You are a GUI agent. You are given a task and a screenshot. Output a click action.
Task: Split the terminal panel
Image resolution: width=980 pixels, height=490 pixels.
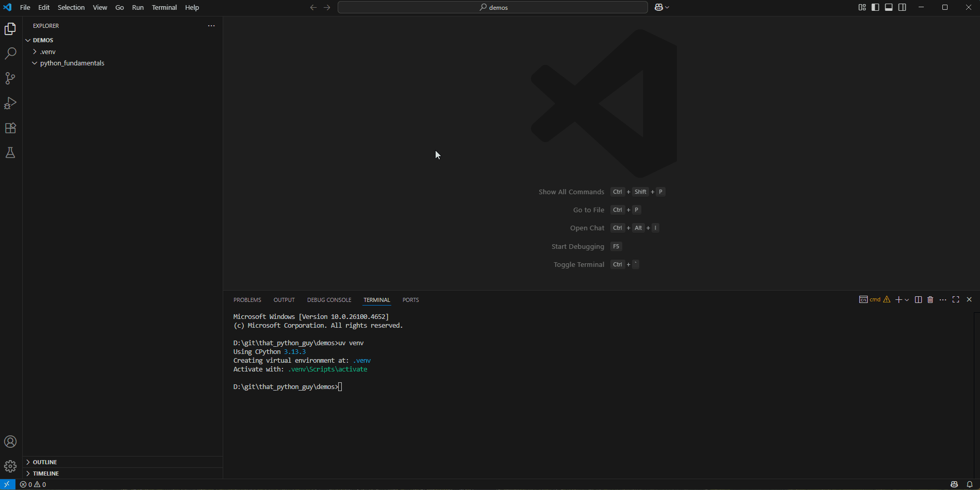coord(918,299)
